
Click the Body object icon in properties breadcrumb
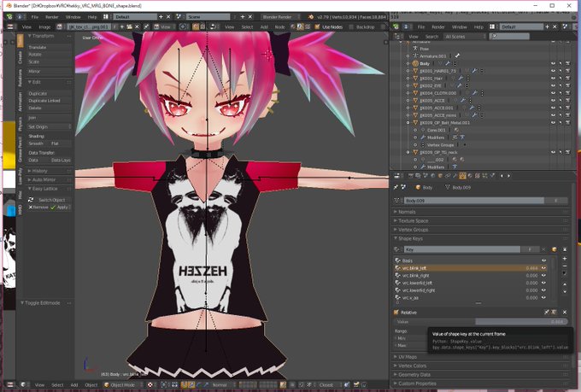point(418,188)
